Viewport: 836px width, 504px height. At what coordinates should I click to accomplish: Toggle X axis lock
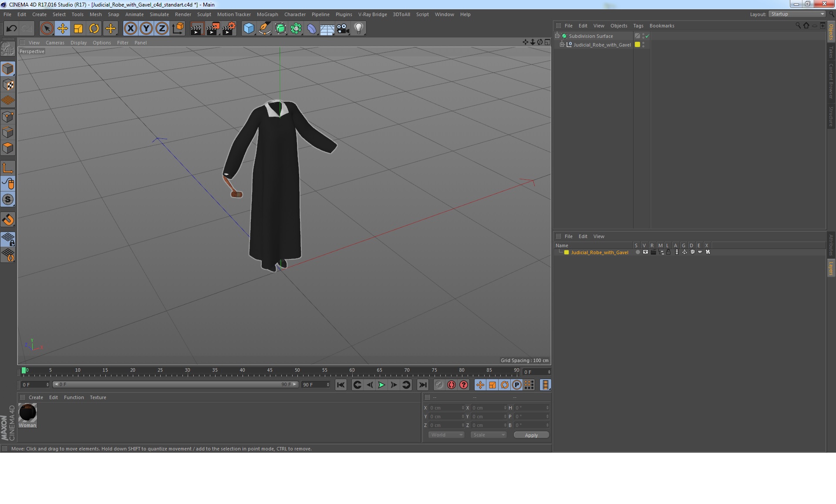pyautogui.click(x=130, y=29)
